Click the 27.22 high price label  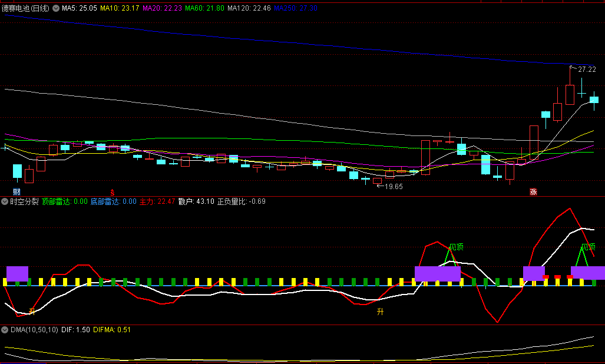tap(587, 70)
